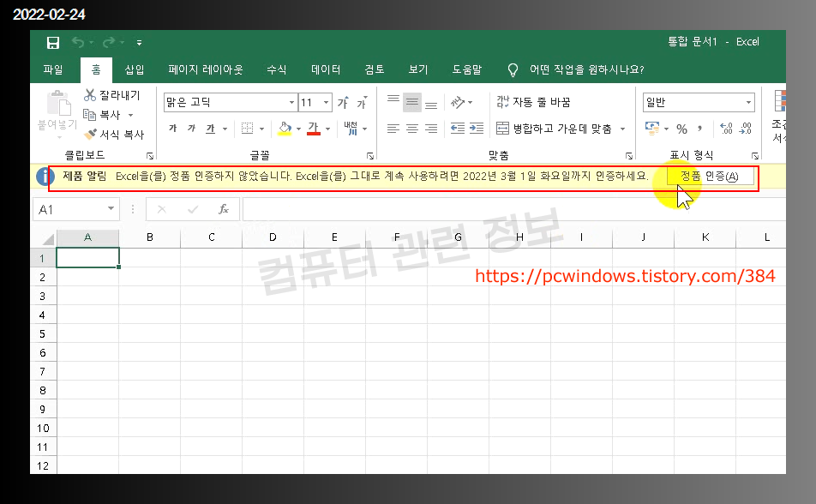Click the decrease indent icon
The height and width of the screenshot is (504, 816).
(x=458, y=128)
